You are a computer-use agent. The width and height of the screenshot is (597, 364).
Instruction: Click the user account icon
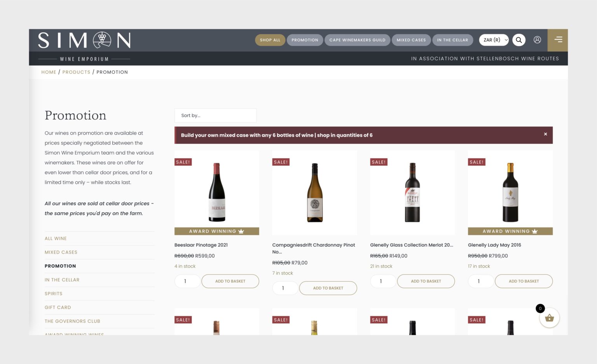tap(537, 40)
